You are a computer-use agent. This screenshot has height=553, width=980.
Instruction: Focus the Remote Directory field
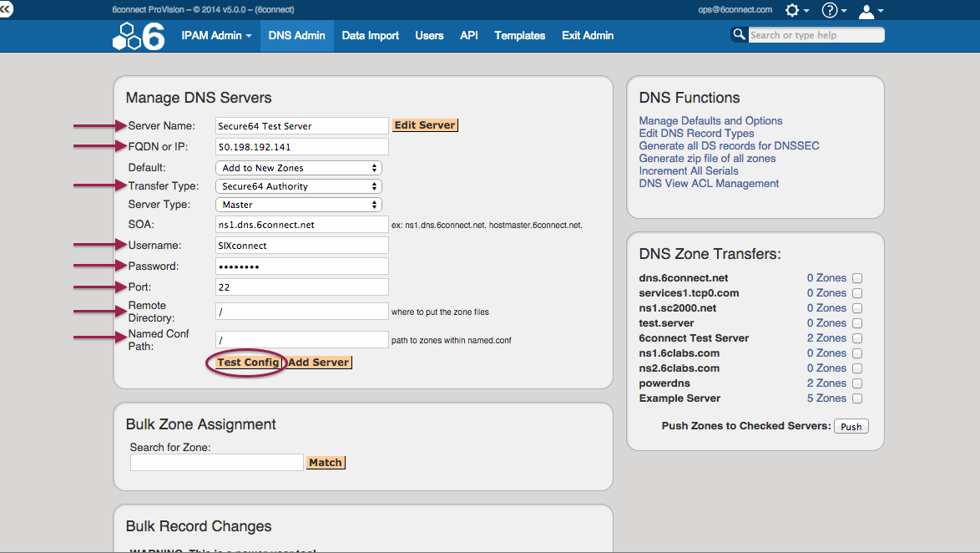pos(302,312)
